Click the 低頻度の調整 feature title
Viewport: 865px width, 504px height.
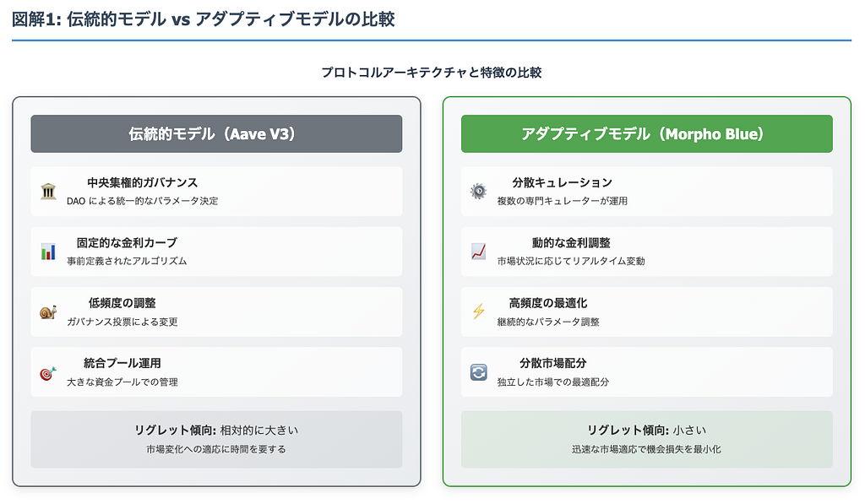coord(122,303)
